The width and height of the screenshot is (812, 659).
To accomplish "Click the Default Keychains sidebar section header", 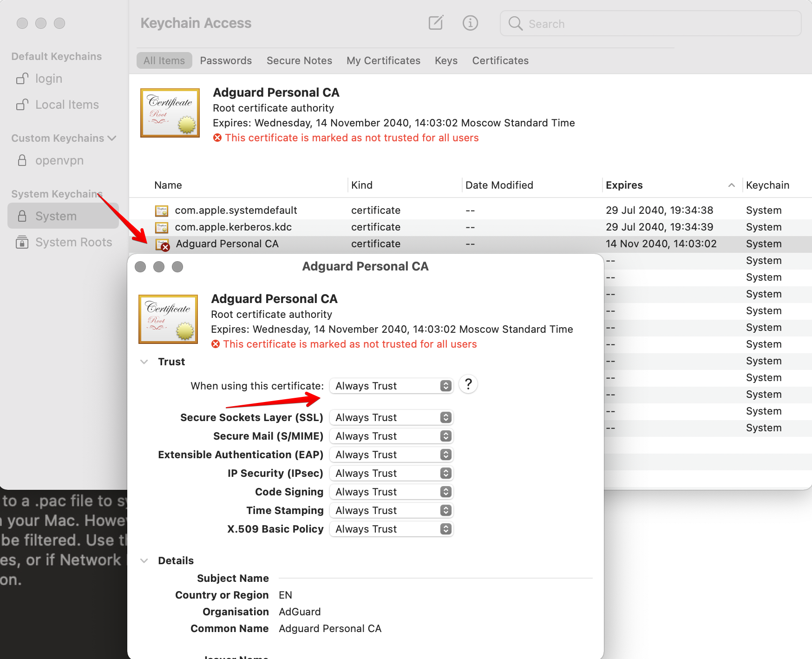I will (56, 56).
